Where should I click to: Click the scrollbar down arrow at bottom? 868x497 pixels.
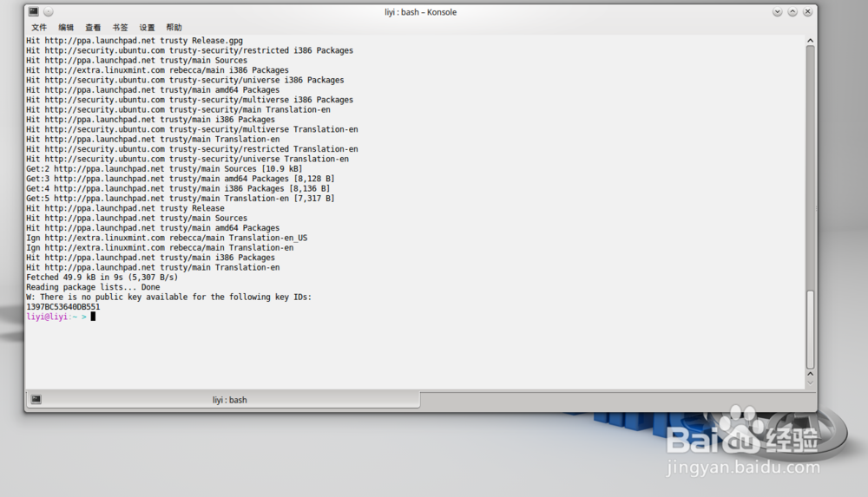pyautogui.click(x=810, y=383)
